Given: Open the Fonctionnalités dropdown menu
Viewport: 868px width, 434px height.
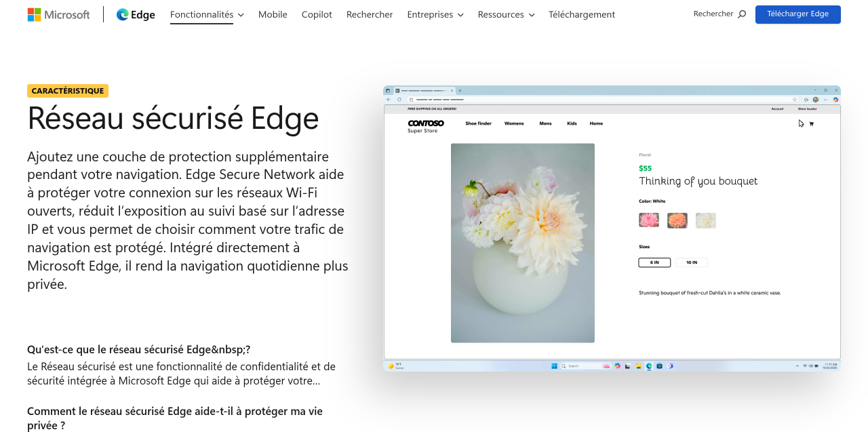Looking at the screenshot, I should pos(207,14).
